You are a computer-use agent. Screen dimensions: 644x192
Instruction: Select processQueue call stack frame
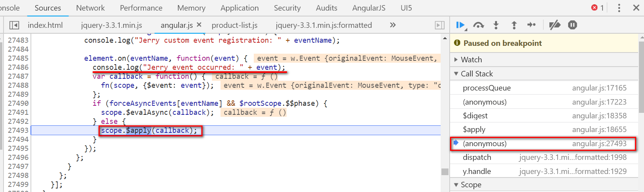point(544,88)
